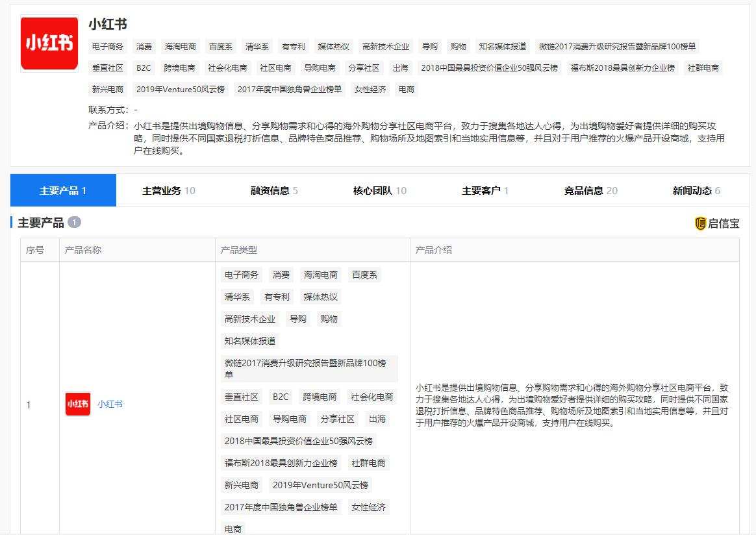Switch to the 主营业务 tab
The height and width of the screenshot is (535, 756).
[169, 190]
